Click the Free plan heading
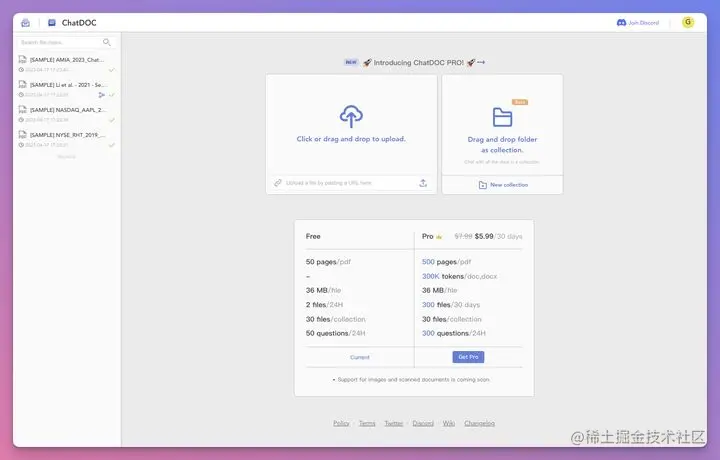This screenshot has width=720, height=460. (x=313, y=236)
